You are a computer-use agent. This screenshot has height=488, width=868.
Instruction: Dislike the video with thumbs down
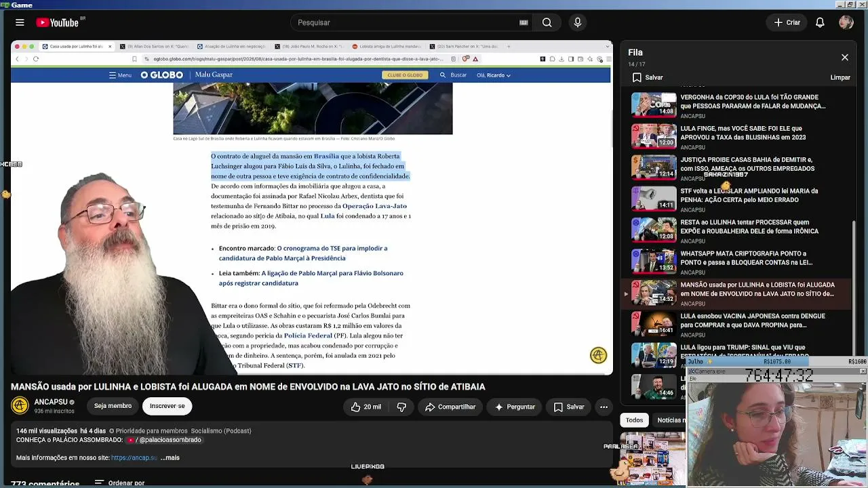(x=401, y=407)
